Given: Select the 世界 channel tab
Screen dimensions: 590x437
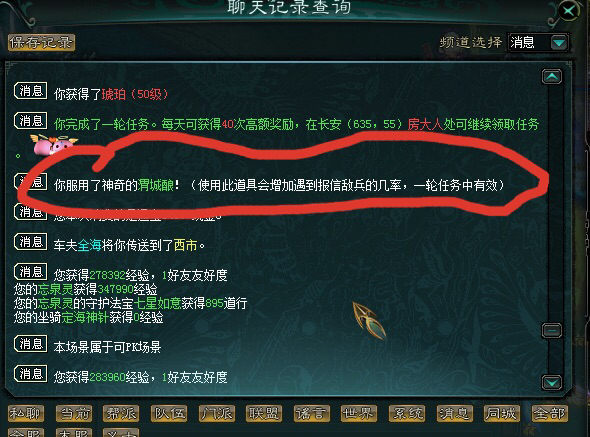Looking at the screenshot, I should click(359, 414).
